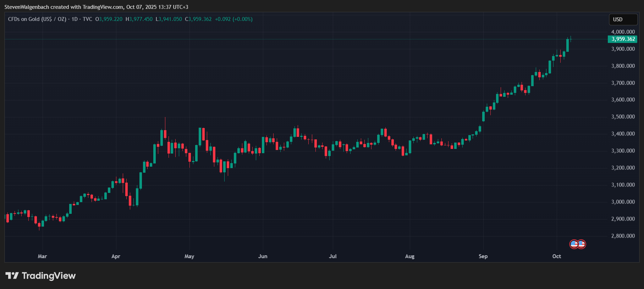Click the 3,800.000 price axis label

pyautogui.click(x=623, y=66)
